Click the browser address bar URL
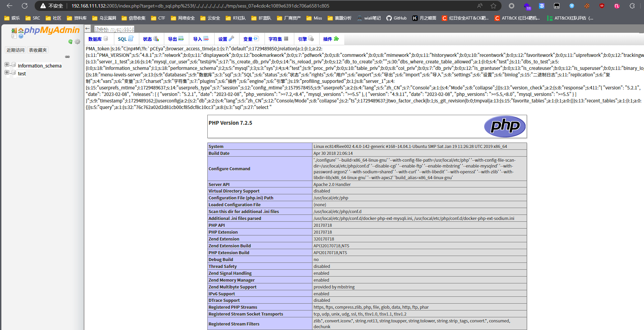This screenshot has height=330, width=644. point(200,6)
